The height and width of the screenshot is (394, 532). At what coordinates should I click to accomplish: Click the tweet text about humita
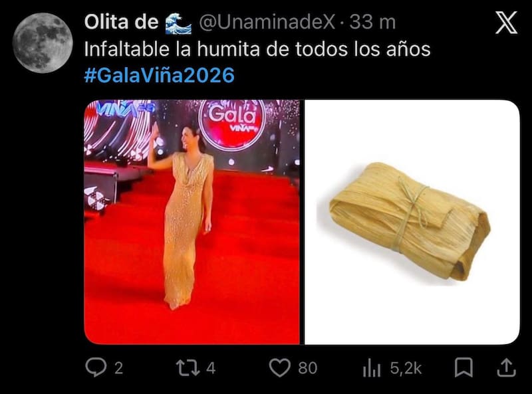pyautogui.click(x=257, y=49)
